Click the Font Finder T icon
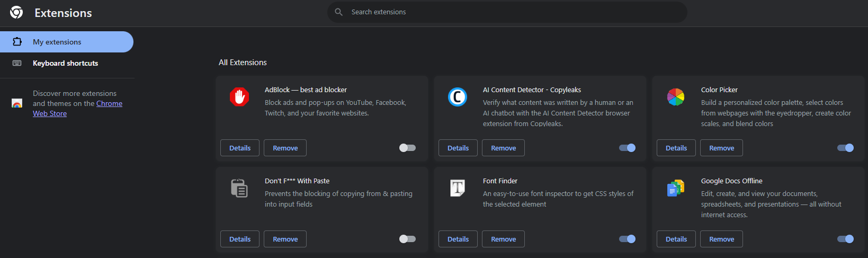Viewport: 868px width, 258px height. (458, 188)
